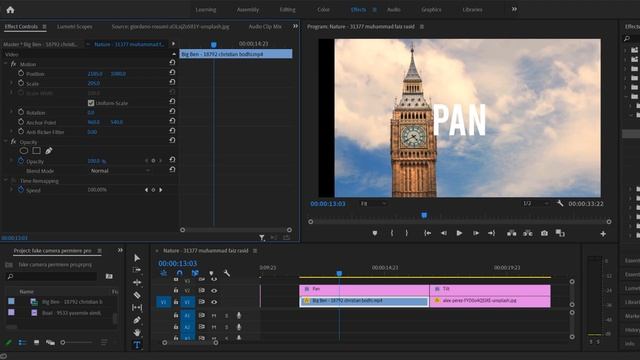
Task: Switch to Lumetri Scopes tab
Action: (75, 27)
